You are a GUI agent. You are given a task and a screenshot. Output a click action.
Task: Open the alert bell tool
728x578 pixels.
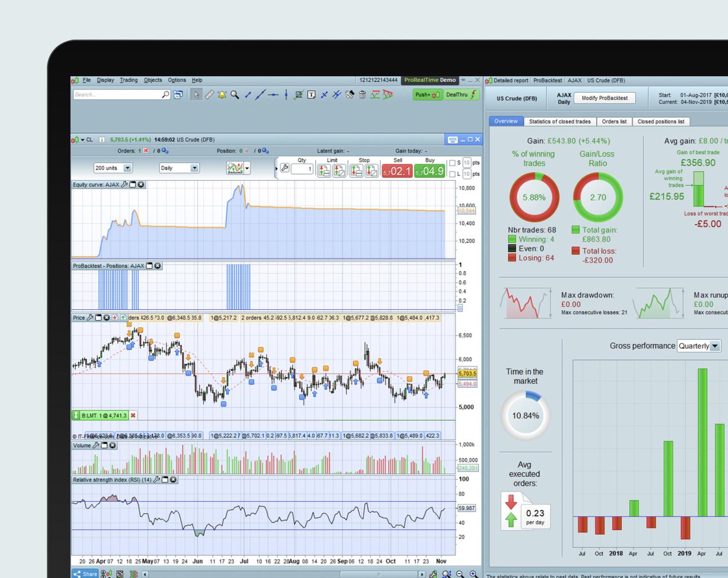[x=222, y=95]
